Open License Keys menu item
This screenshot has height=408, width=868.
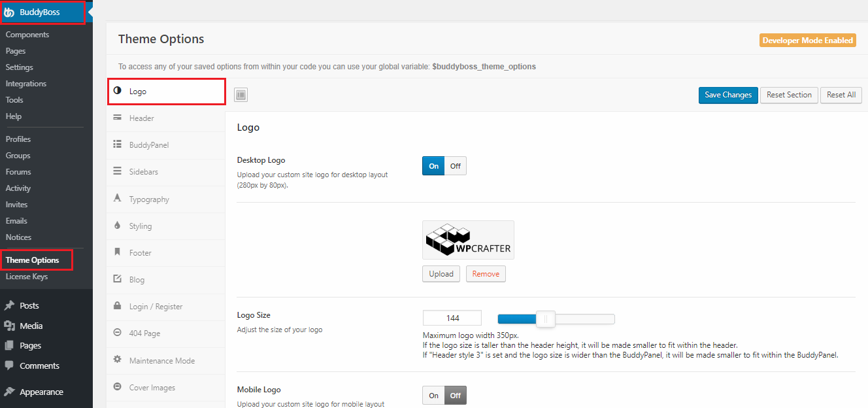27,277
